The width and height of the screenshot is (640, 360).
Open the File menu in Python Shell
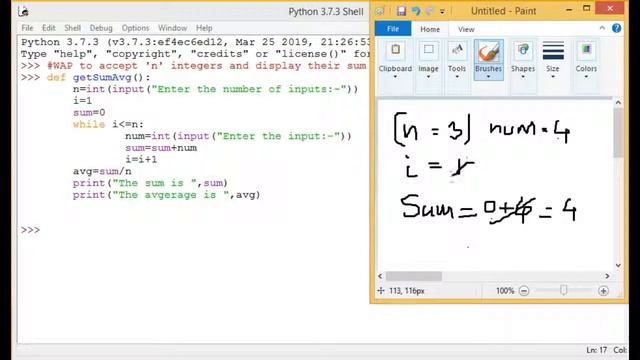point(27,28)
